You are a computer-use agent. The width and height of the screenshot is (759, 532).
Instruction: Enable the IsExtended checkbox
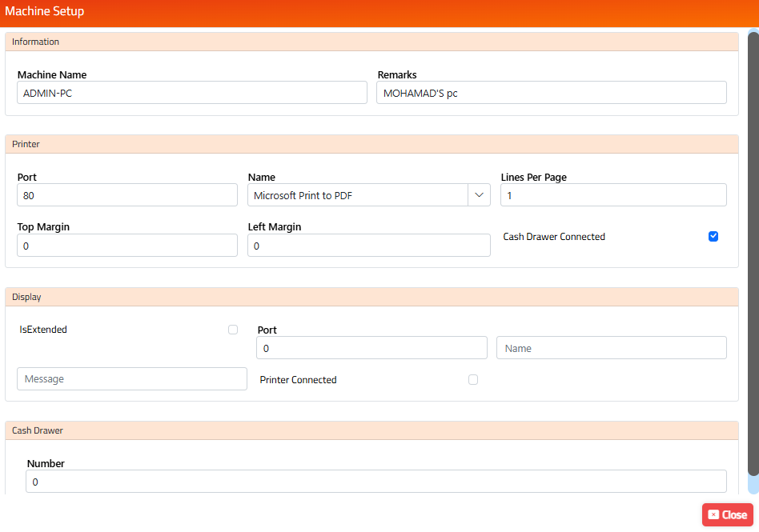click(233, 330)
